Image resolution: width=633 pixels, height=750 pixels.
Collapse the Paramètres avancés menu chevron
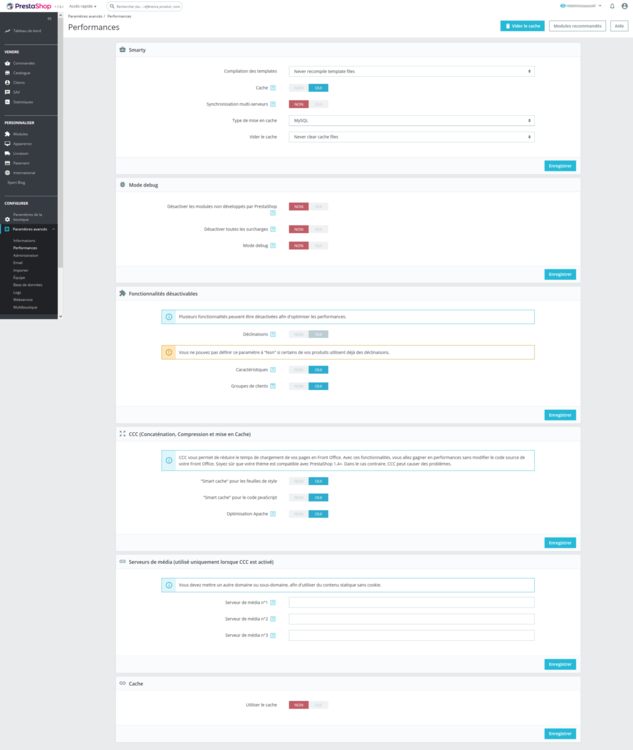tap(53, 229)
